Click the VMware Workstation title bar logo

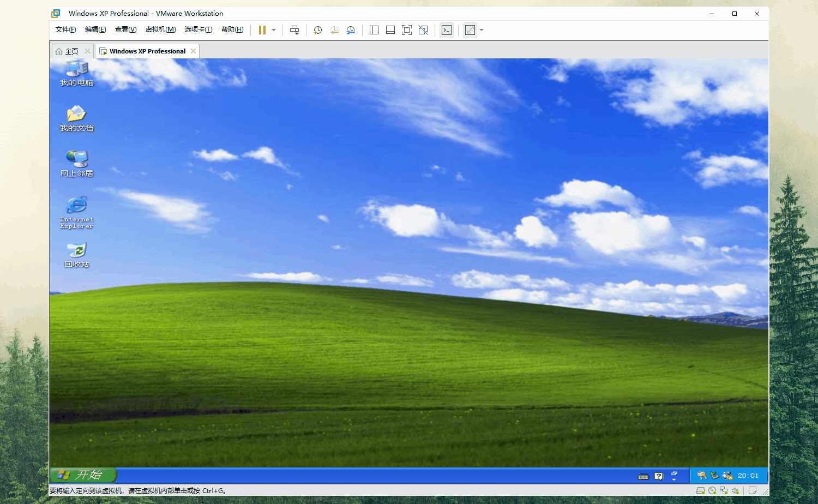click(56, 14)
